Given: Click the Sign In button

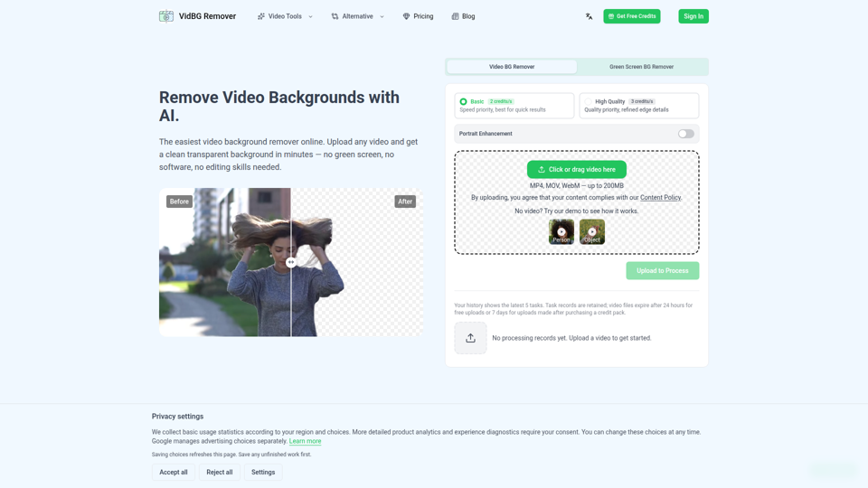Looking at the screenshot, I should click(693, 16).
